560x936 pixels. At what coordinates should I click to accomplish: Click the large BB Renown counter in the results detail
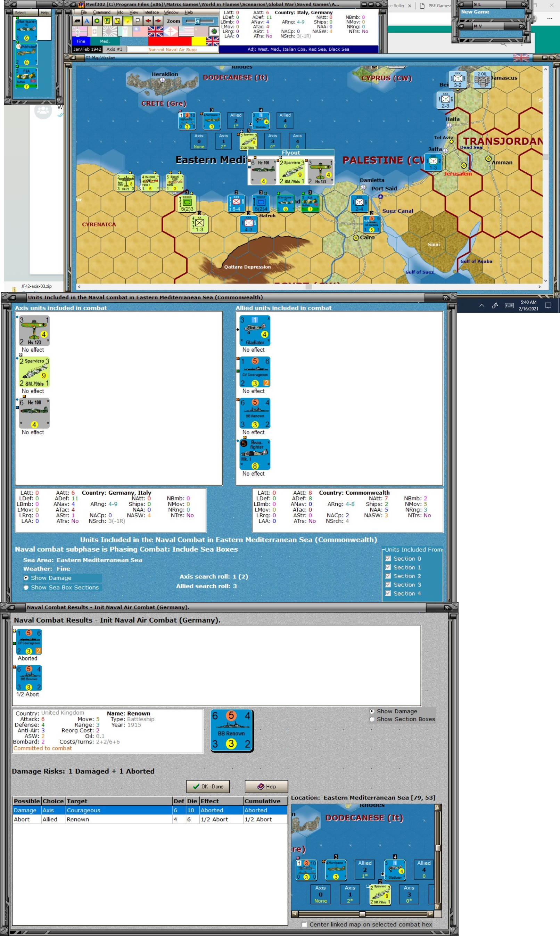click(232, 731)
